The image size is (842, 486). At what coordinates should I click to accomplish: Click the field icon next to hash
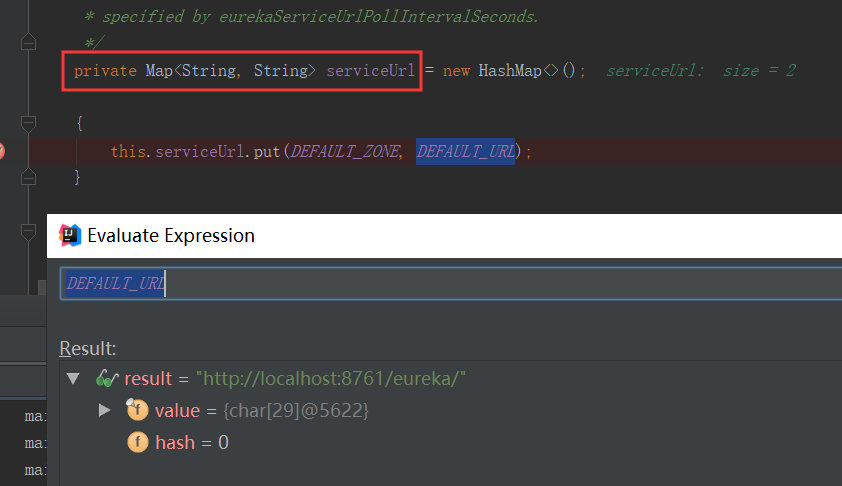pos(137,442)
